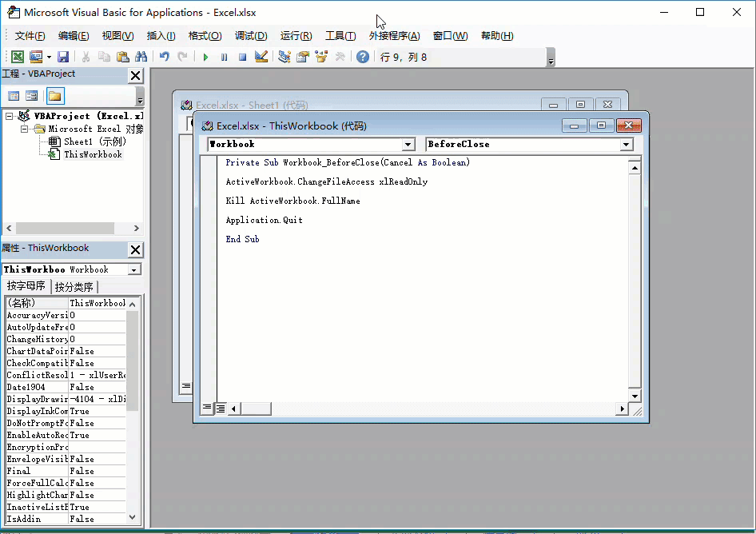Open the 调试(D) menu
This screenshot has width=756, height=534.
[x=251, y=36]
